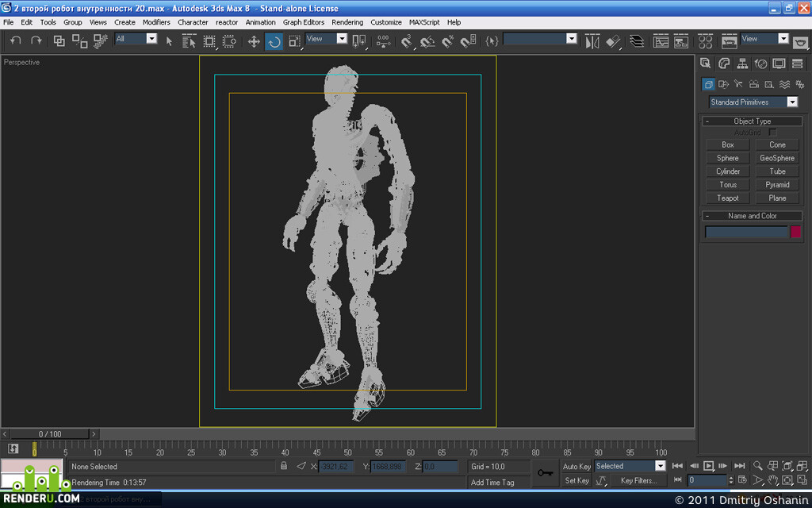This screenshot has height=508, width=812.
Task: Click the Undo arrow icon
Action: coord(16,40)
